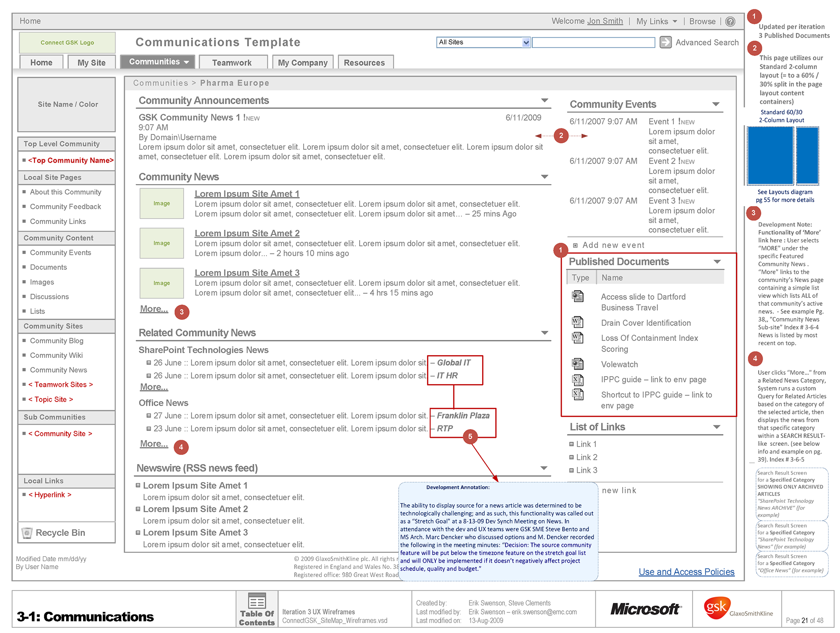Open the Recycle Bin icon

pyautogui.click(x=27, y=533)
